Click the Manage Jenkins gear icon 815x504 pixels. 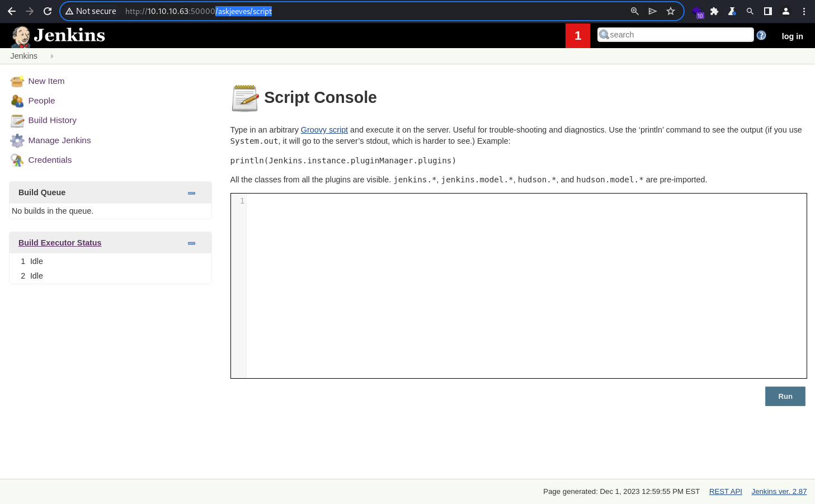[x=17, y=140]
